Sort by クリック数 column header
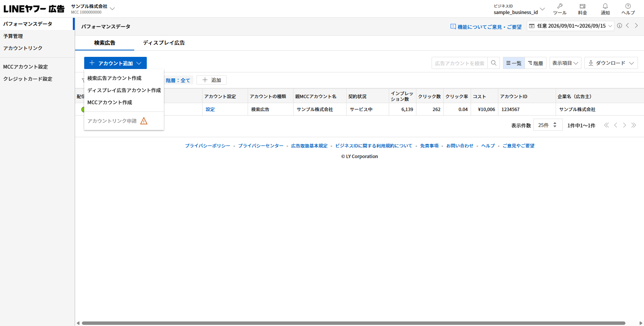 tap(430, 96)
